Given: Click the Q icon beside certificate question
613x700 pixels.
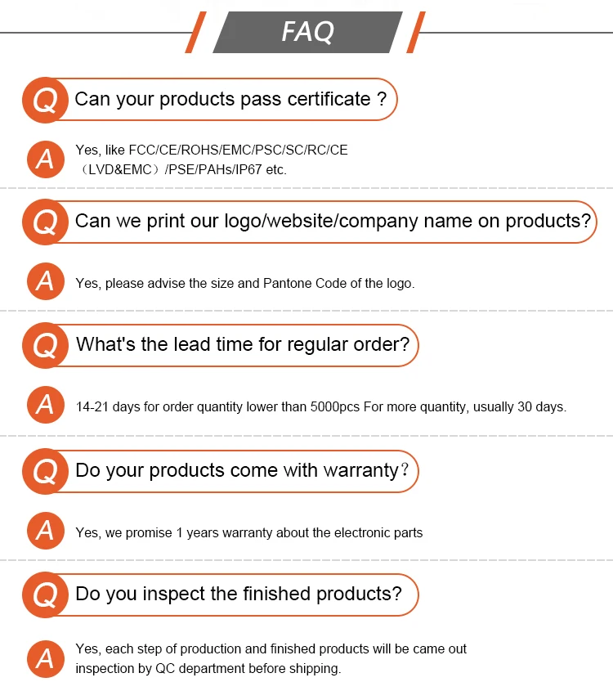Looking at the screenshot, I should (x=45, y=100).
